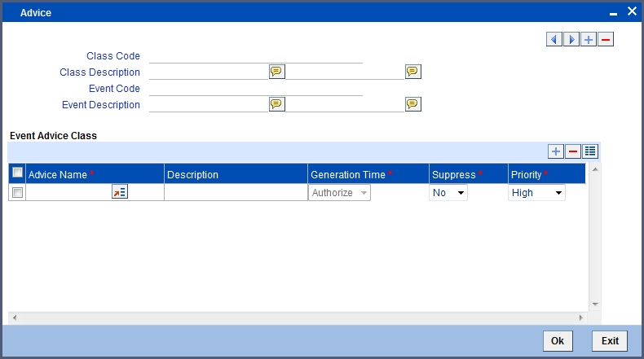
Task: Open Suppress dropdown showing No
Action: pos(448,192)
